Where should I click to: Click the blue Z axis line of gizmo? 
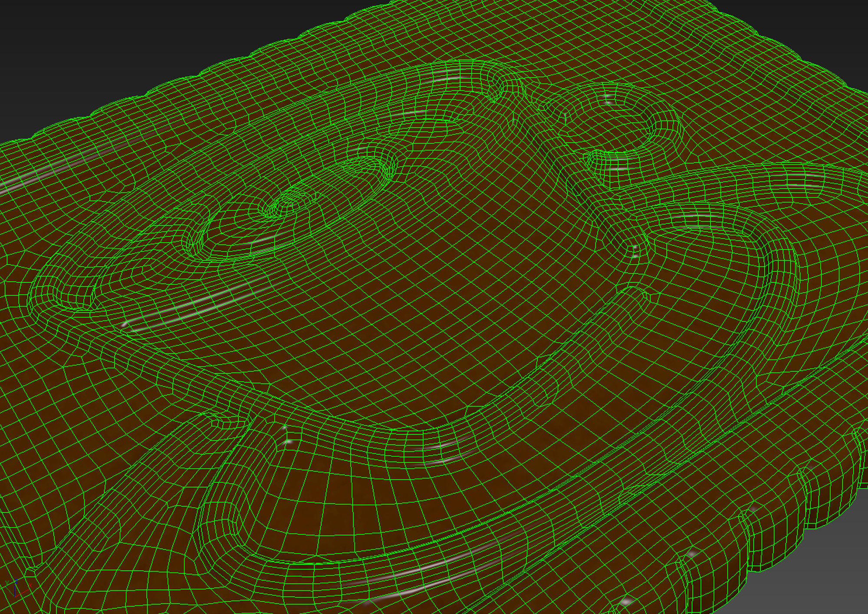[15, 591]
